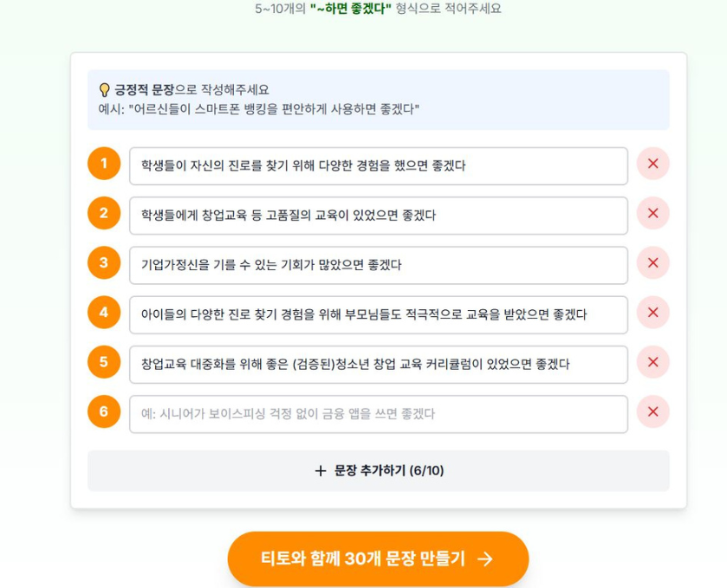The height and width of the screenshot is (588, 727).
Task: Delete sentence 4 via red X icon
Action: click(652, 313)
